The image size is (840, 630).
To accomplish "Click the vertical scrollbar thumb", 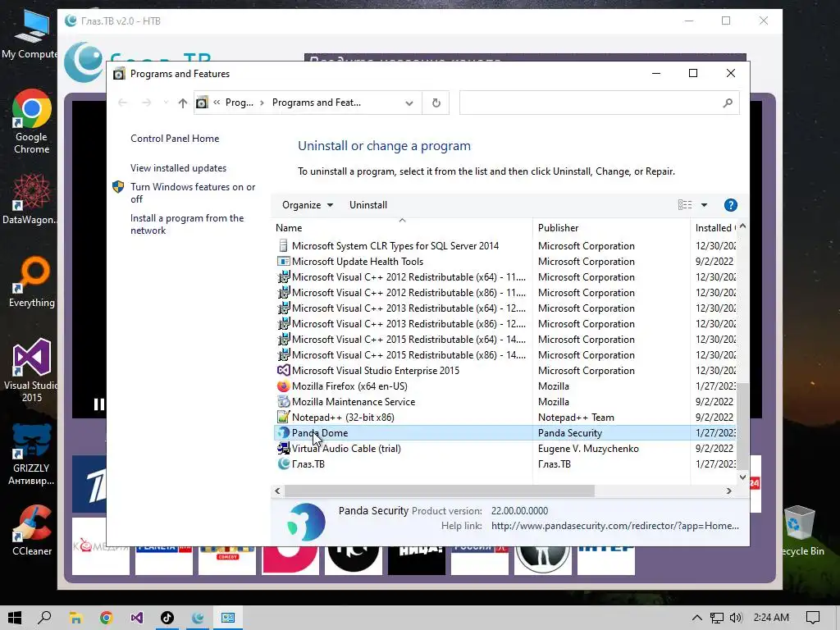I will (x=742, y=426).
